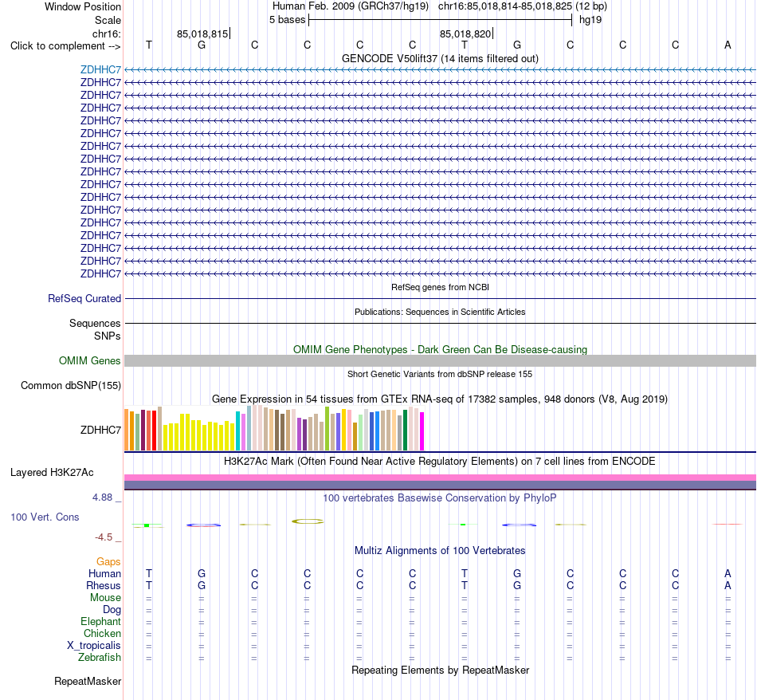Select the Zebrafish species row label
The width and height of the screenshot is (757, 700).
tap(100, 658)
